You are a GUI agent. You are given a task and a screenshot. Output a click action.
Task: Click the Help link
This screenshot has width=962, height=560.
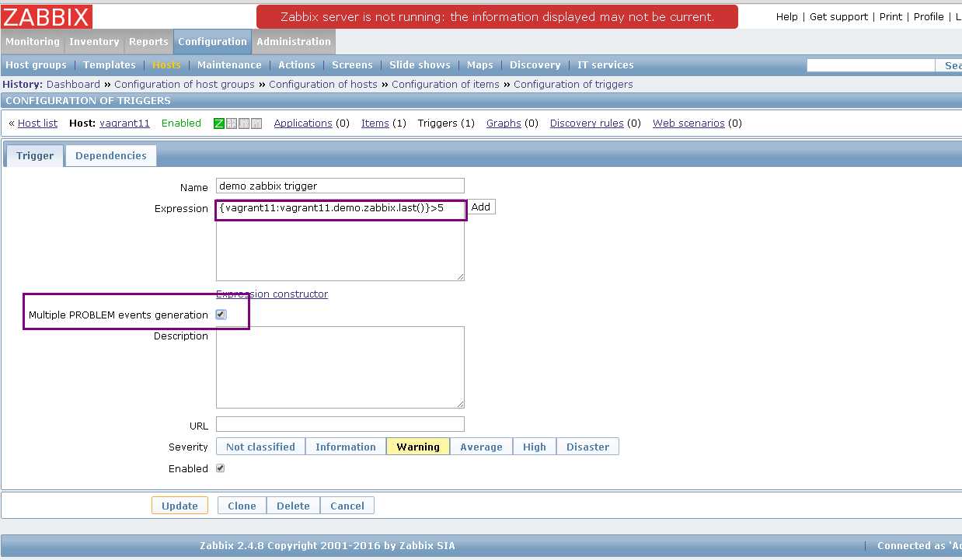tap(787, 16)
